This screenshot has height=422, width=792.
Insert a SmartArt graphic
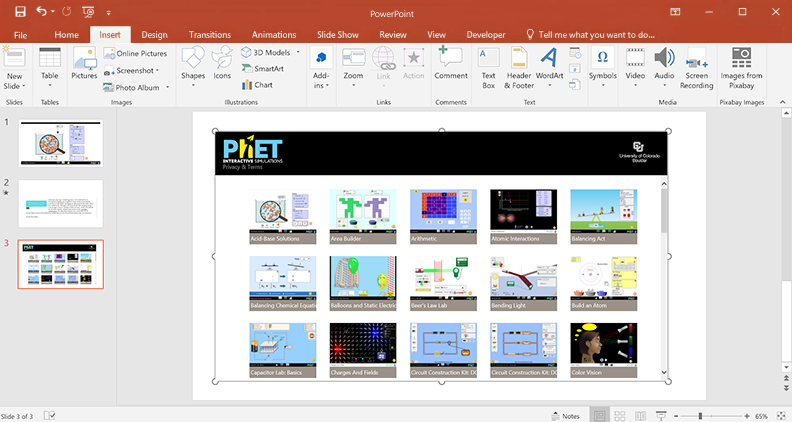pyautogui.click(x=263, y=69)
